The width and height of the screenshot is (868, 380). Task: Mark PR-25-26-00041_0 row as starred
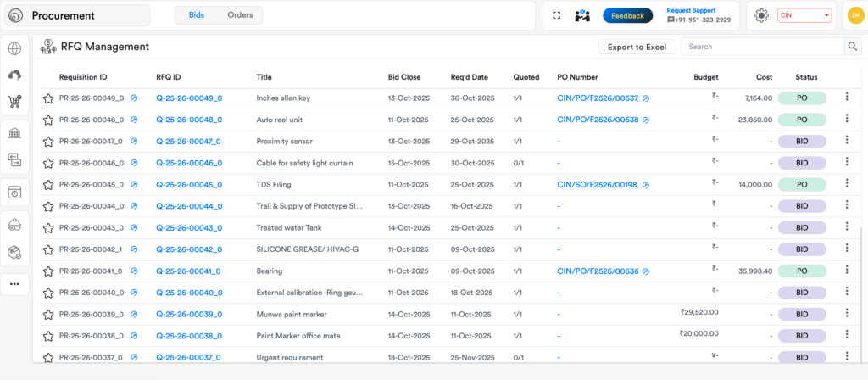pos(48,271)
